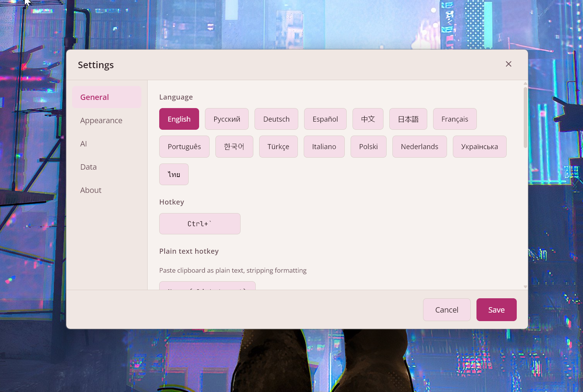The width and height of the screenshot is (583, 392).
Task: Choose Polski language
Action: (368, 146)
